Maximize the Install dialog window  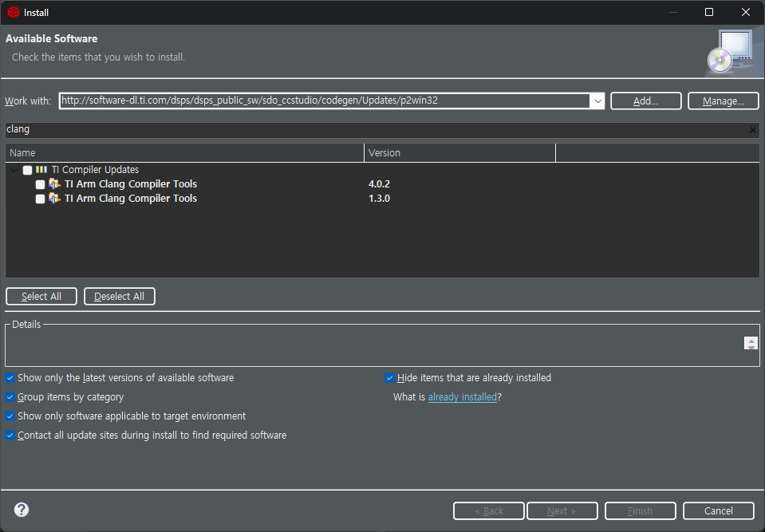coord(709,12)
